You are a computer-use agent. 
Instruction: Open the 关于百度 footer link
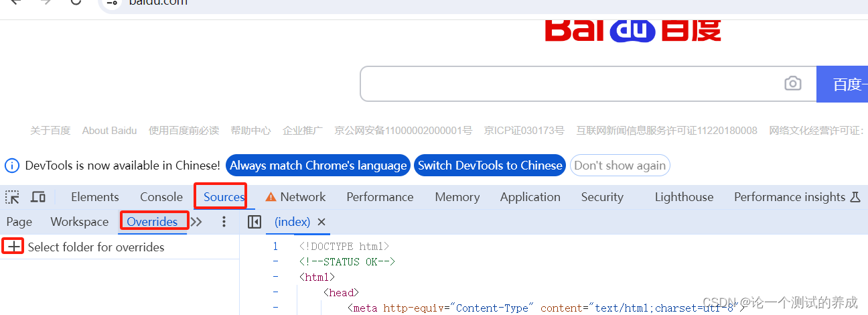(50, 131)
